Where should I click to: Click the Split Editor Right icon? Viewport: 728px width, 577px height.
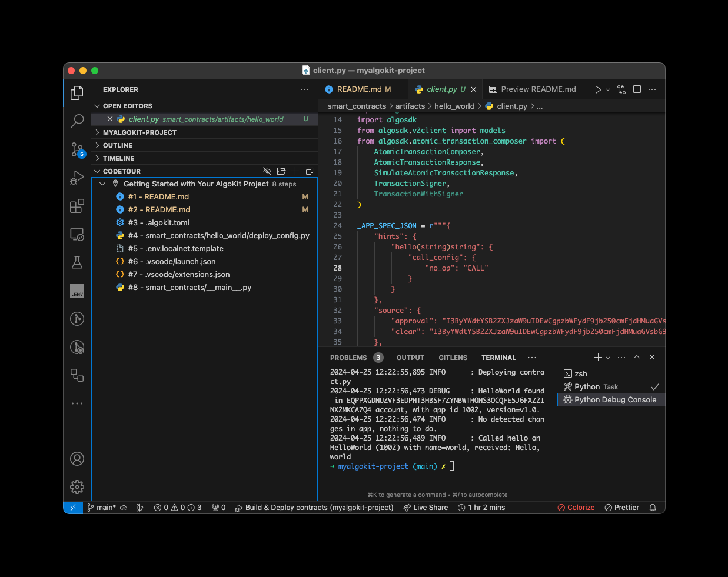pos(637,89)
